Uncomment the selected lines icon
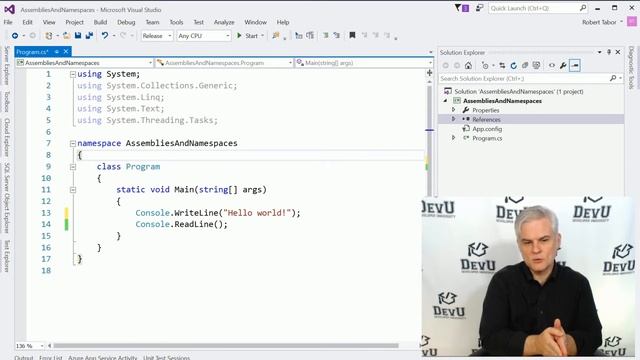The width and height of the screenshot is (640, 360). (x=336, y=36)
